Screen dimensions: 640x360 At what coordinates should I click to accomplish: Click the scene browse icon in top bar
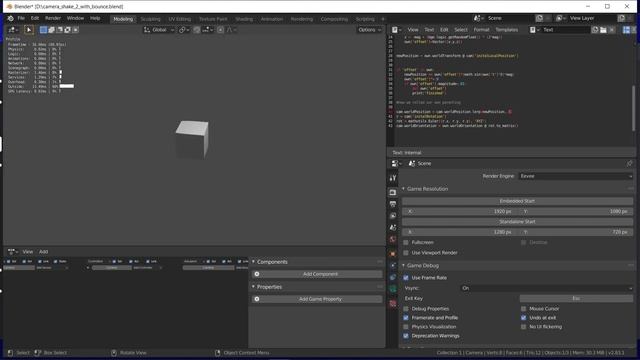tap(478, 18)
